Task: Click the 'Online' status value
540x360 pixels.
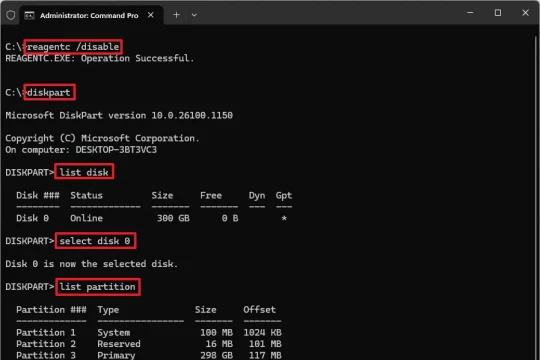Action: 86,218
